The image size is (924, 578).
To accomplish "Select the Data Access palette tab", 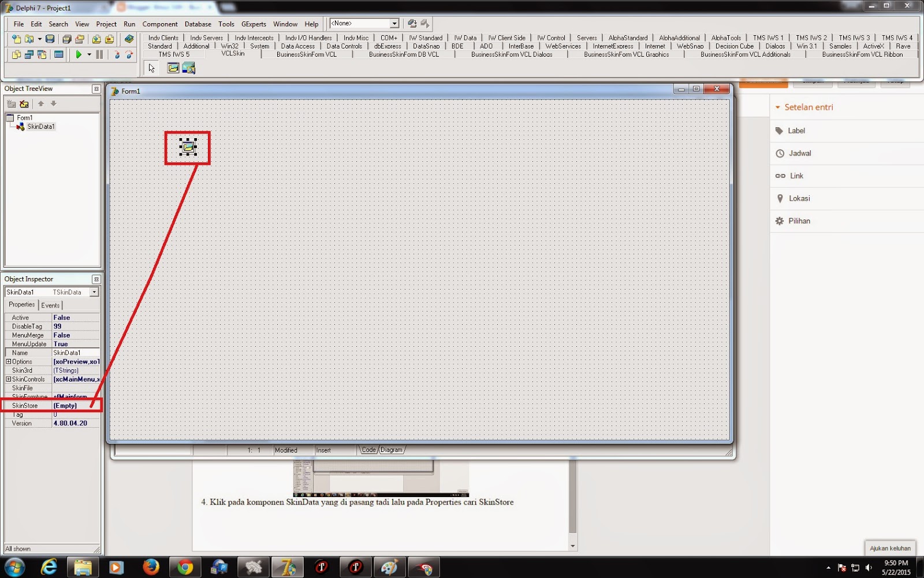I will [x=298, y=46].
